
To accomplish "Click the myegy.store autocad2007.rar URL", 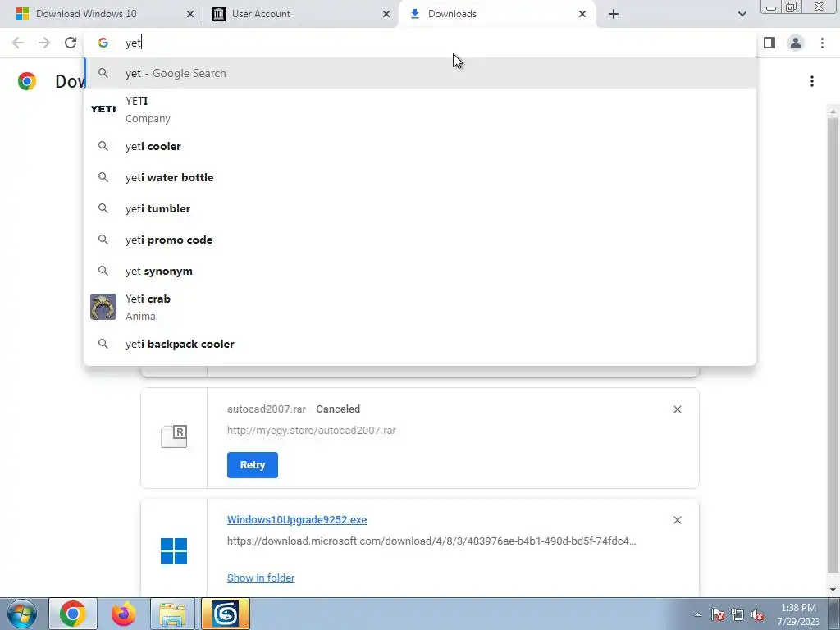I will coord(311,430).
